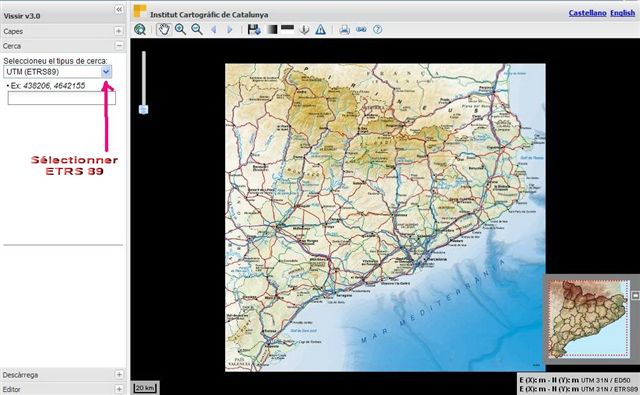640x395 pixels.
Task: Click the save download floppy icon
Action: point(254,29)
